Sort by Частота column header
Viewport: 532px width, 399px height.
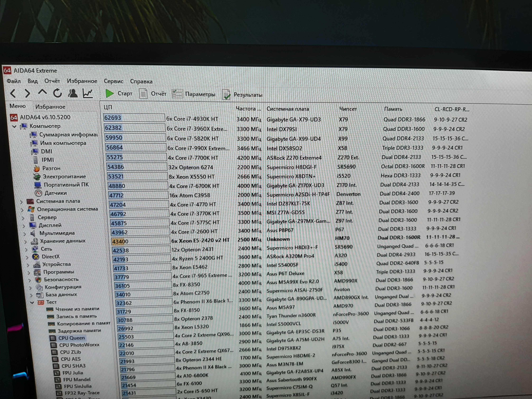[x=248, y=109]
